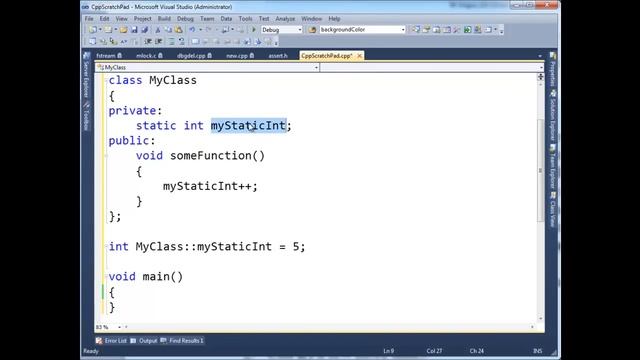This screenshot has width=640, height=360.
Task: Open the backgroundColor find combo box
Action: 362,30
